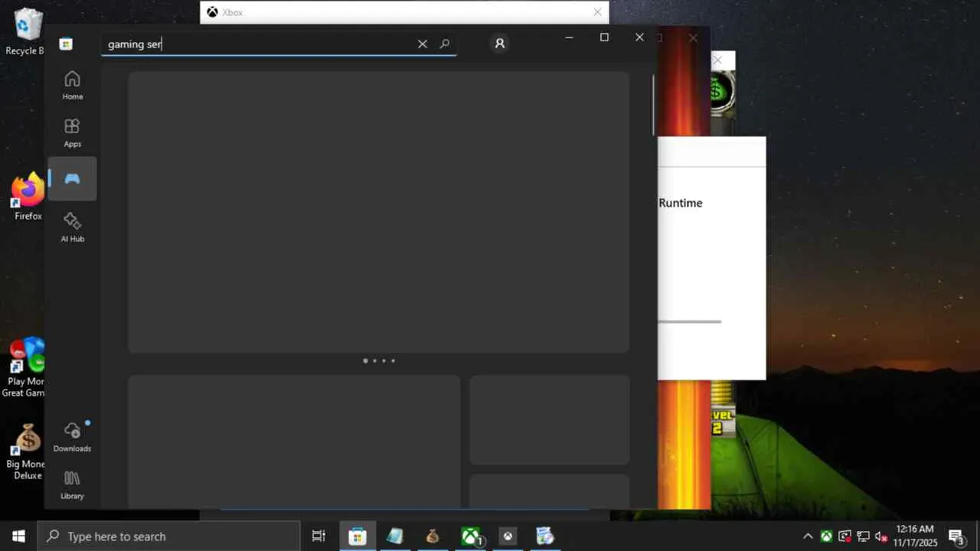Clear the search text with the X
The image size is (980, 551).
423,44
